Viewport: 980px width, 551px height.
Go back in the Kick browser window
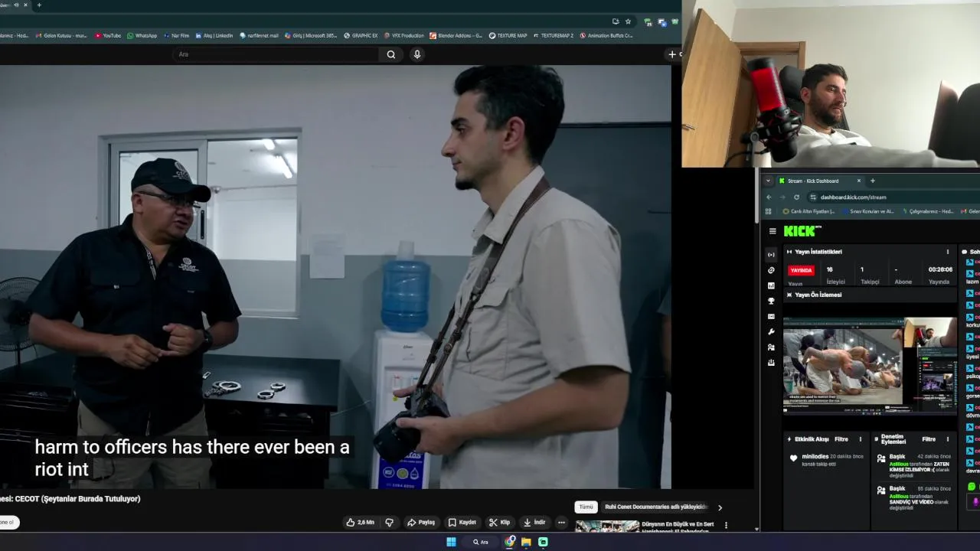[x=769, y=197]
